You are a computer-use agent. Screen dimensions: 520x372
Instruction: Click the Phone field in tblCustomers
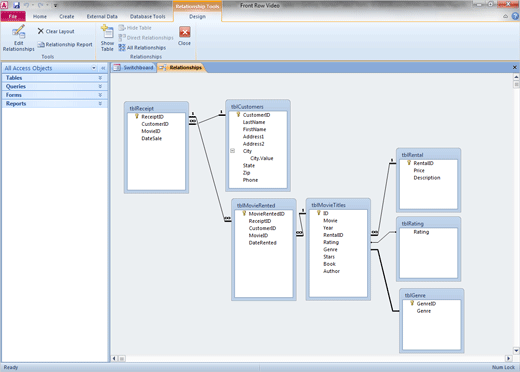pyautogui.click(x=250, y=180)
